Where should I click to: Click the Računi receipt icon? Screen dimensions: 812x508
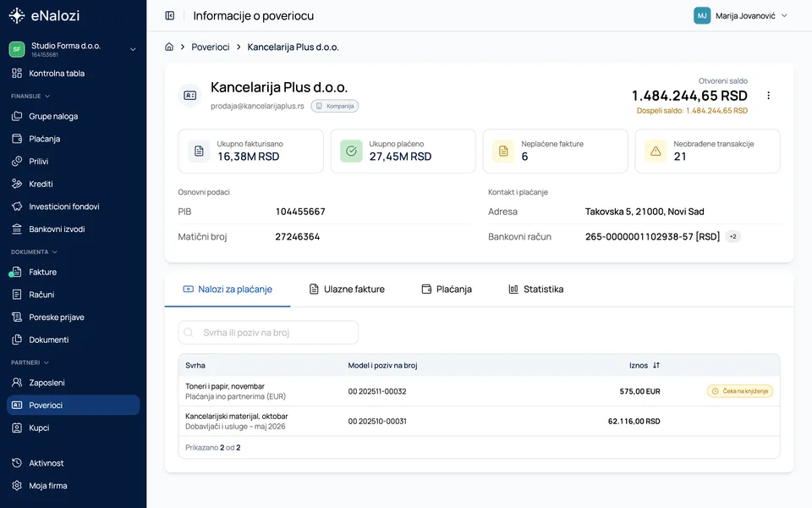pyautogui.click(x=17, y=295)
